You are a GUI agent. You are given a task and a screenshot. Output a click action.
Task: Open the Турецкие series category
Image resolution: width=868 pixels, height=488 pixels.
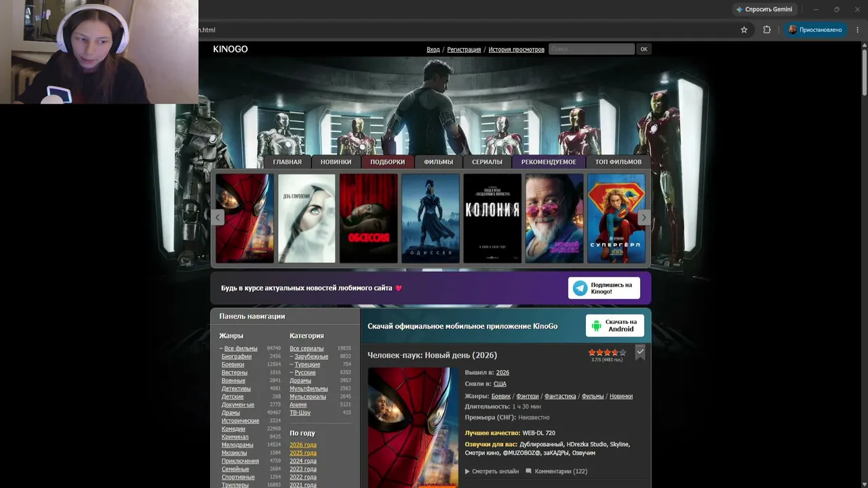coord(307,365)
